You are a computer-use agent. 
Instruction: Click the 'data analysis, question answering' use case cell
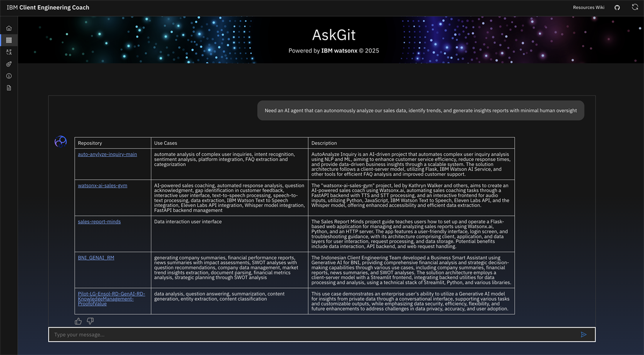coord(229,301)
